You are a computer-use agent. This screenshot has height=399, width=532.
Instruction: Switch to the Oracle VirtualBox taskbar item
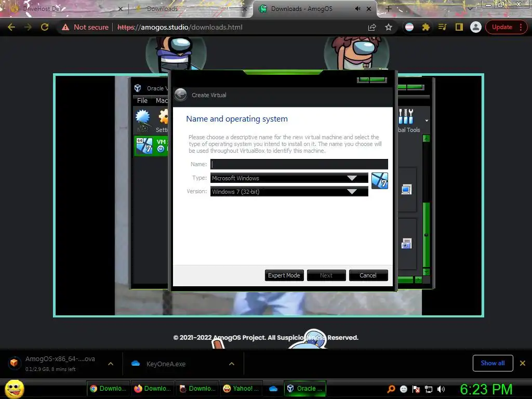[305, 389]
